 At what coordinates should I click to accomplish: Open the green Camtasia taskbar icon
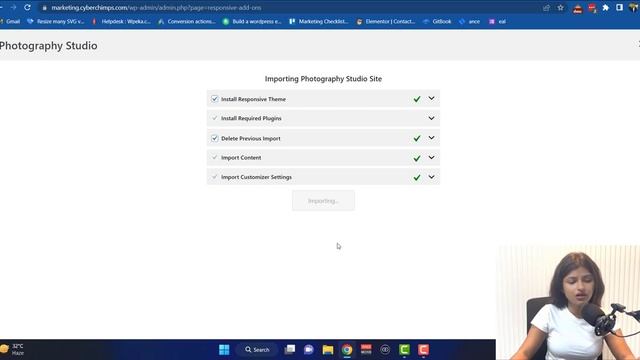[x=404, y=349]
